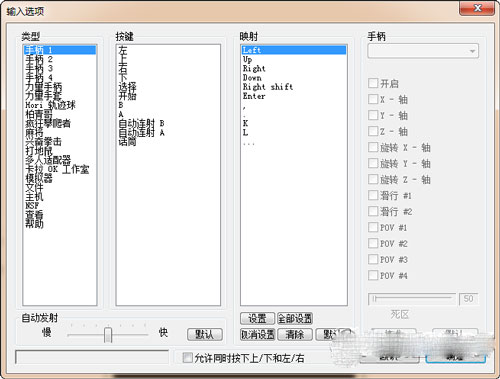Select 手柄 1 in the type list
The height and width of the screenshot is (379, 500).
click(x=60, y=50)
